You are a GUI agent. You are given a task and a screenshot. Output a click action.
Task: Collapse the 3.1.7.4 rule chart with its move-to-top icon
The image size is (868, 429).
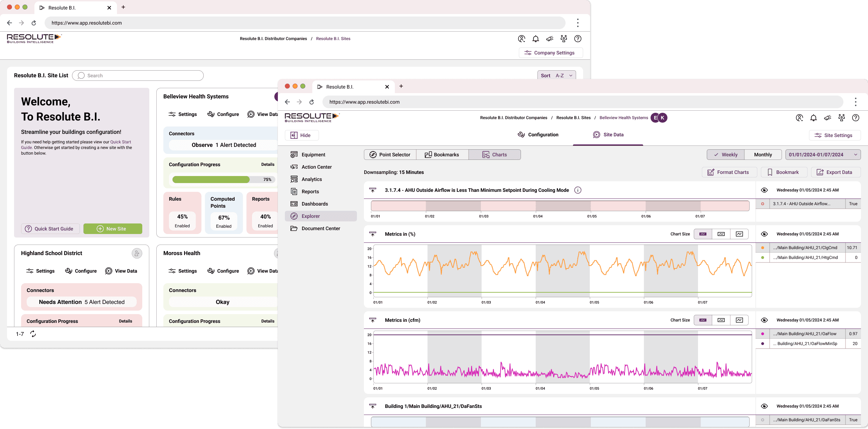[x=373, y=190]
